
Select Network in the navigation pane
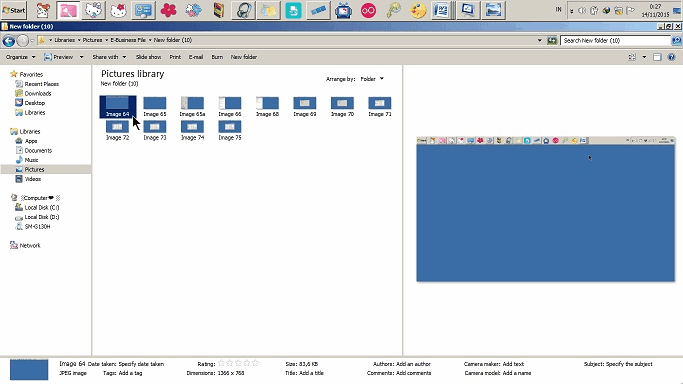click(x=25, y=246)
